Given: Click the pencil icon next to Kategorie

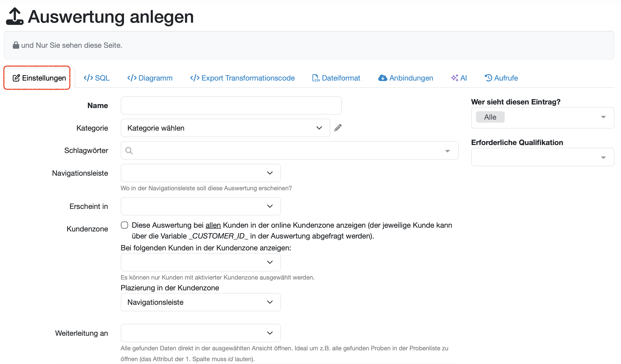Looking at the screenshot, I should (338, 128).
